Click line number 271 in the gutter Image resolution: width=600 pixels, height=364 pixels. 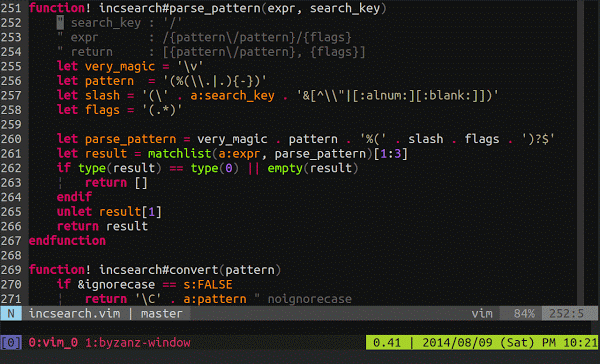[x=11, y=299]
